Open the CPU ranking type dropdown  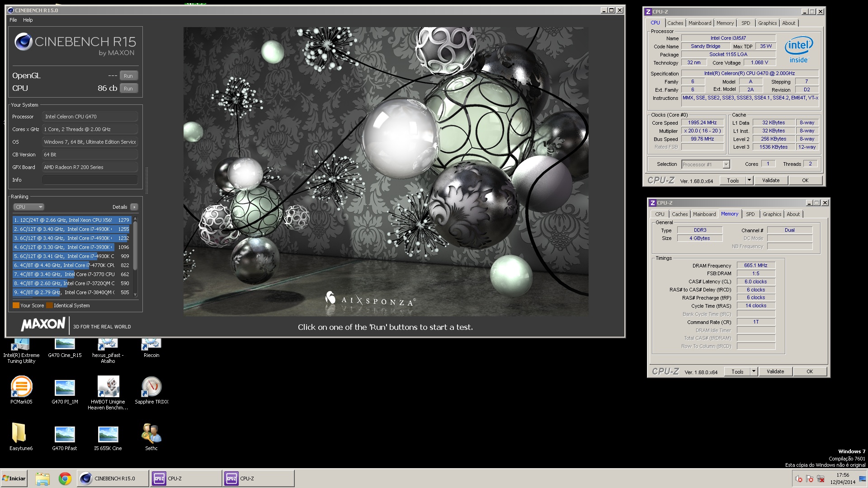coord(28,207)
